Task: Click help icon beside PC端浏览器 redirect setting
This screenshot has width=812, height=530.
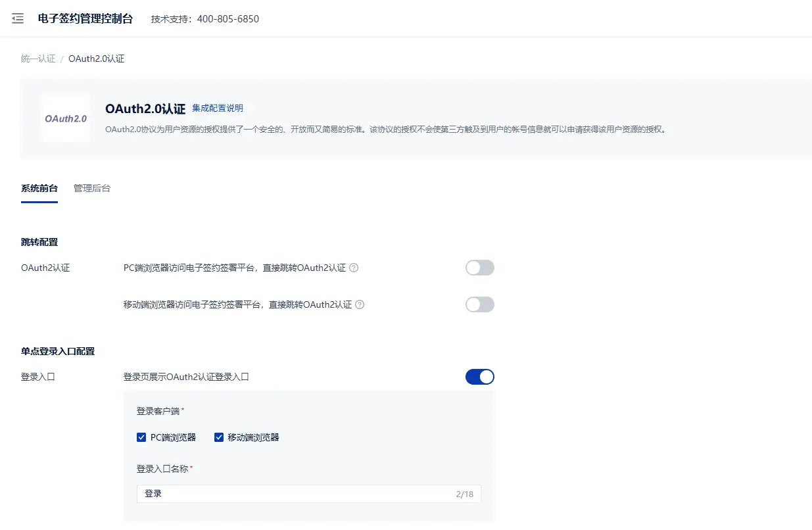Action: click(354, 268)
